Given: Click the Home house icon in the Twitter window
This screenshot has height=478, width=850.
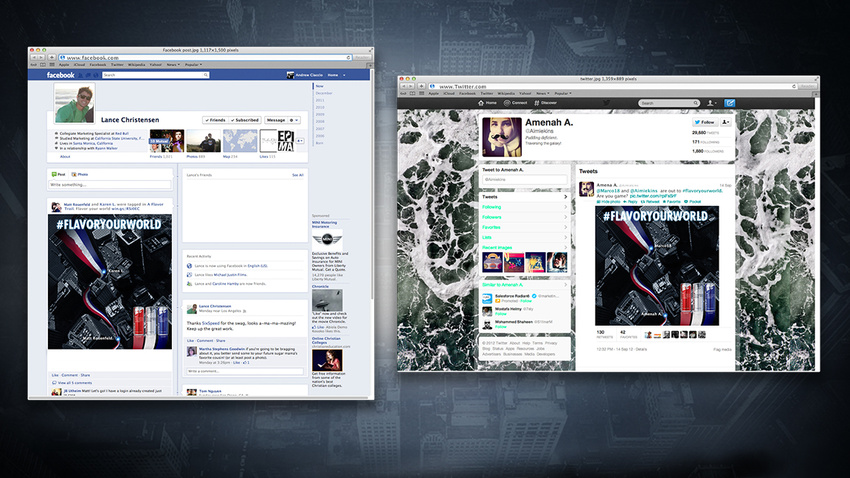Looking at the screenshot, I should pyautogui.click(x=481, y=102).
